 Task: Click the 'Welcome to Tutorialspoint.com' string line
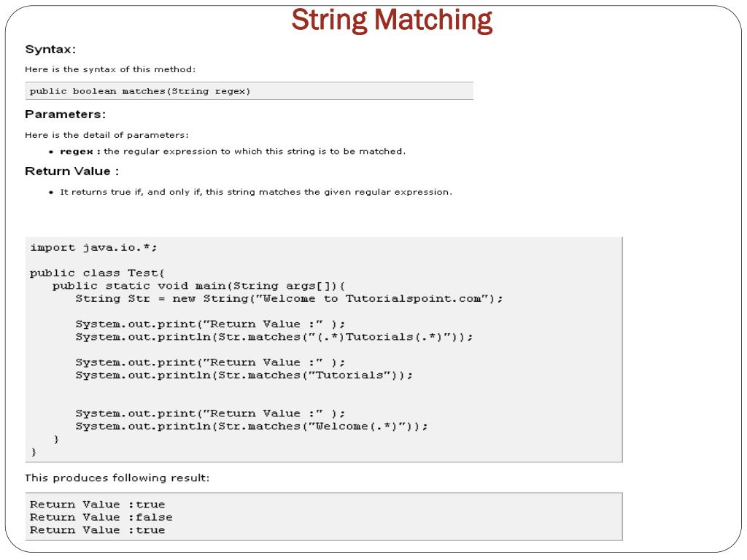(x=289, y=298)
